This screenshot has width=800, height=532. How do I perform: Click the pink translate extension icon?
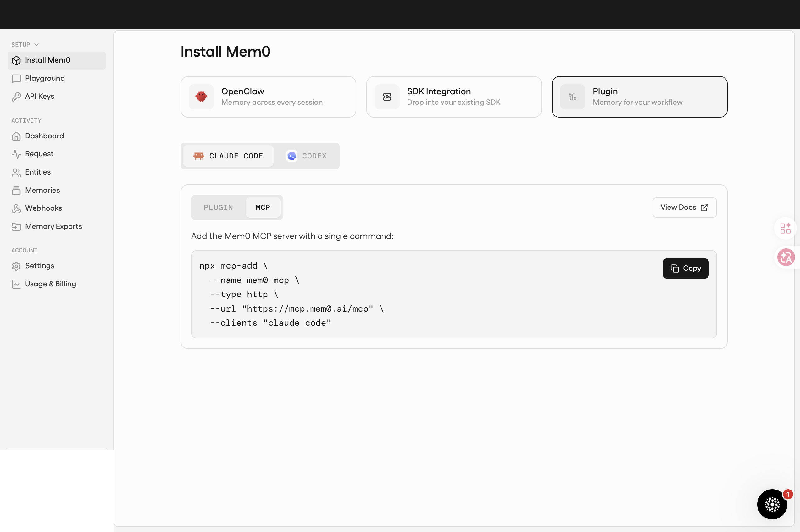click(786, 257)
